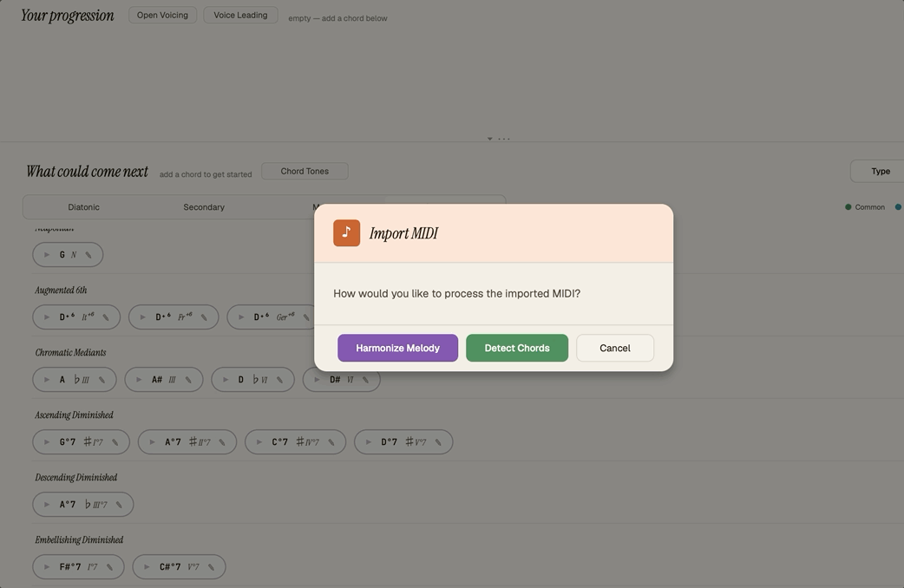Viewport: 904px width, 588px height.
Task: Click the orange music note icon in dialog header
Action: pos(346,233)
